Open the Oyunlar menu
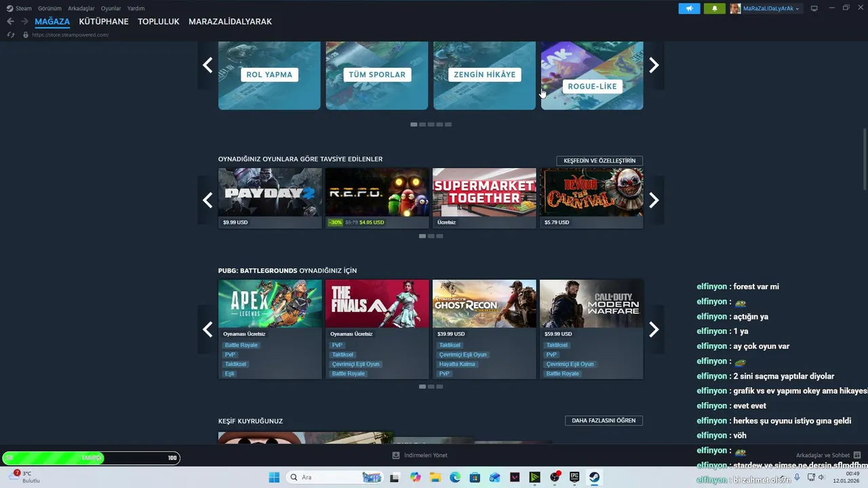 (x=111, y=8)
